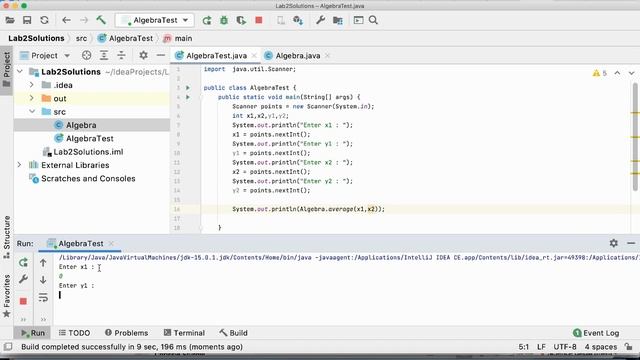
Task: Click editor vertical scrollbar
Action: pos(636,137)
